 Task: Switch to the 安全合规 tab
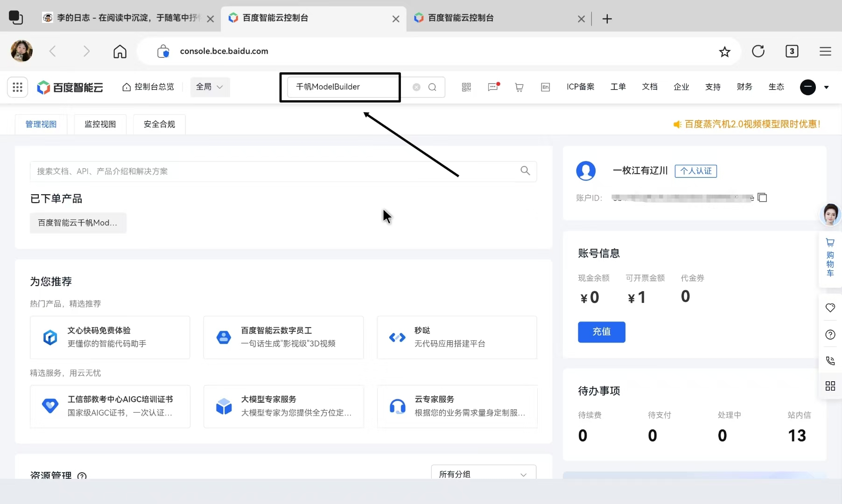click(x=159, y=124)
